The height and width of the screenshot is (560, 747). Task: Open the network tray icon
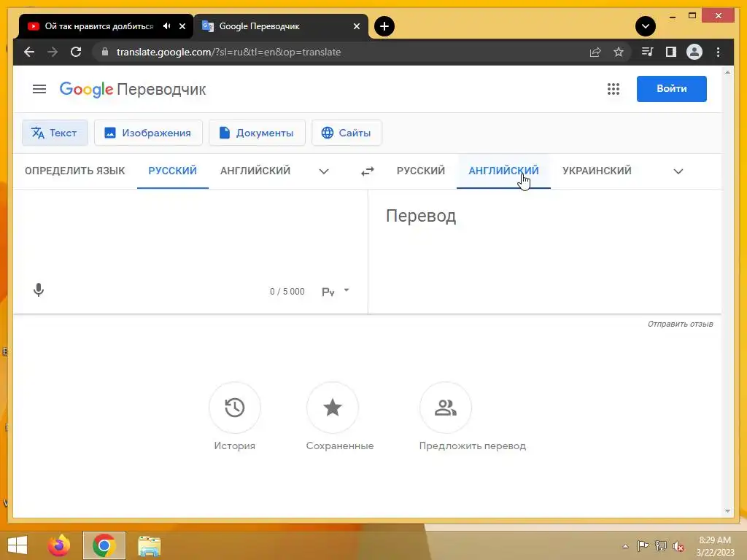[661, 546]
